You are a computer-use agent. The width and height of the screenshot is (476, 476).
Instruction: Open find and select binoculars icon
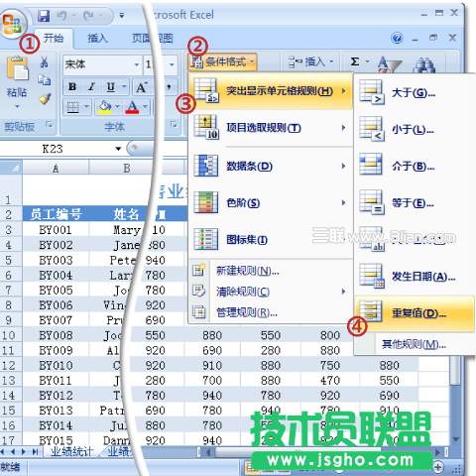click(x=424, y=64)
